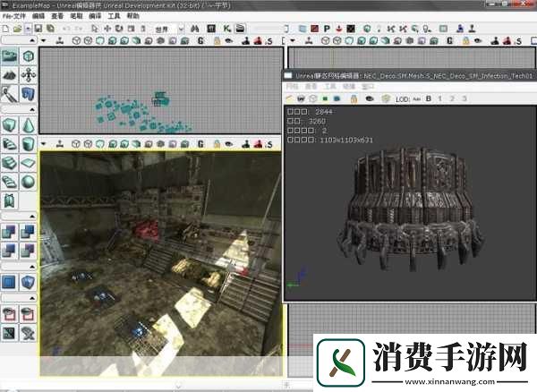Open the 工具 menu
The image size is (537, 392).
[114, 16]
